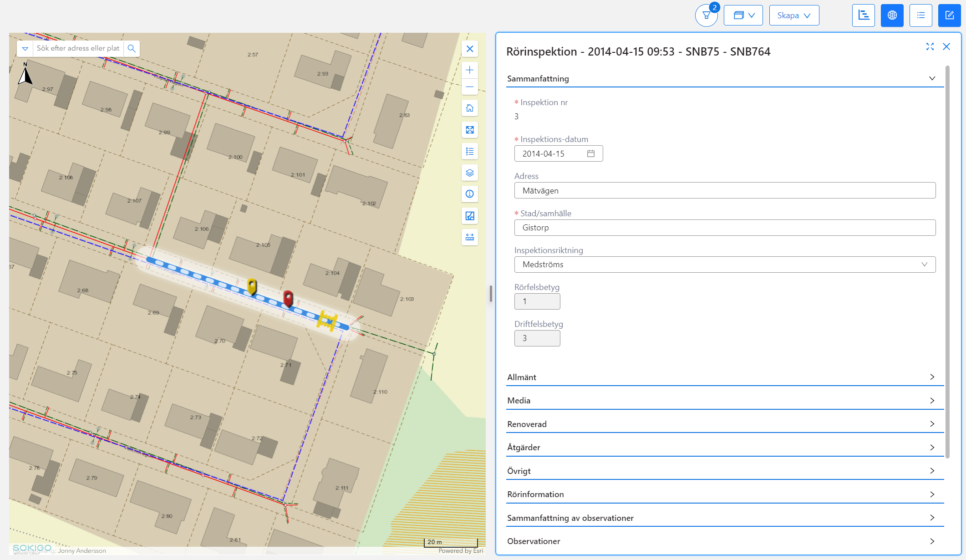Click the map home extent icon
Image resolution: width=966 pixels, height=560 pixels.
point(470,108)
